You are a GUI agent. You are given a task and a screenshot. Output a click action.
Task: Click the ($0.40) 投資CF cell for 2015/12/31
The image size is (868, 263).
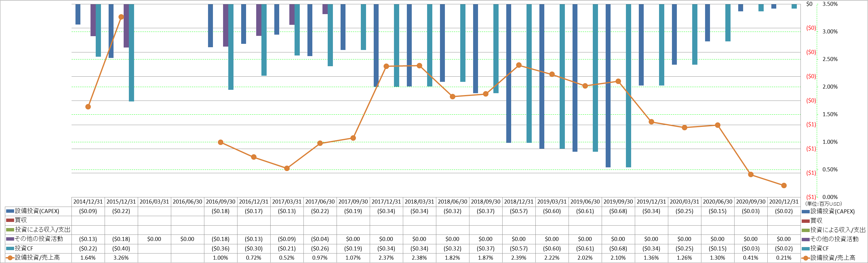click(121, 249)
